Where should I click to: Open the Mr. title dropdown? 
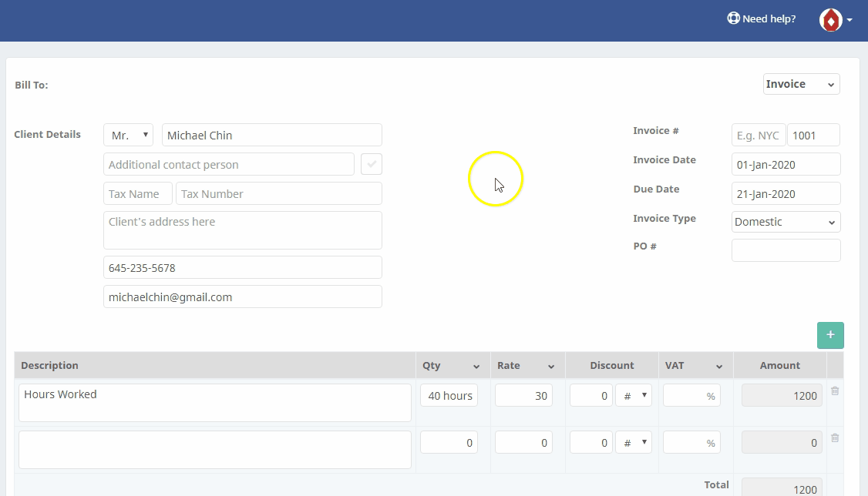pos(129,135)
